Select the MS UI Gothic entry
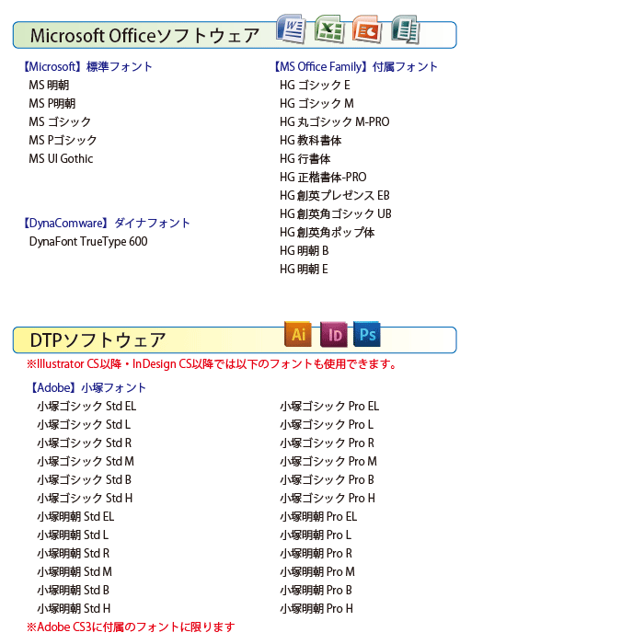 (61, 158)
